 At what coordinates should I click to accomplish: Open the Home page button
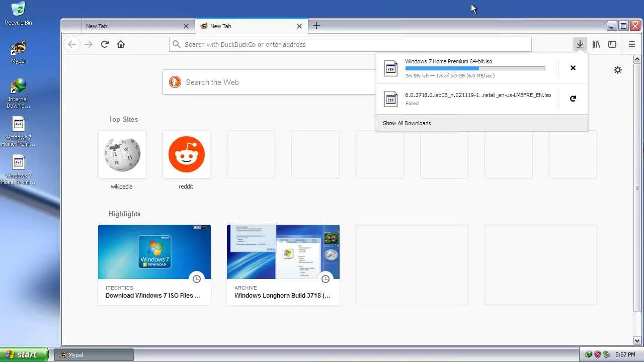pyautogui.click(x=121, y=44)
